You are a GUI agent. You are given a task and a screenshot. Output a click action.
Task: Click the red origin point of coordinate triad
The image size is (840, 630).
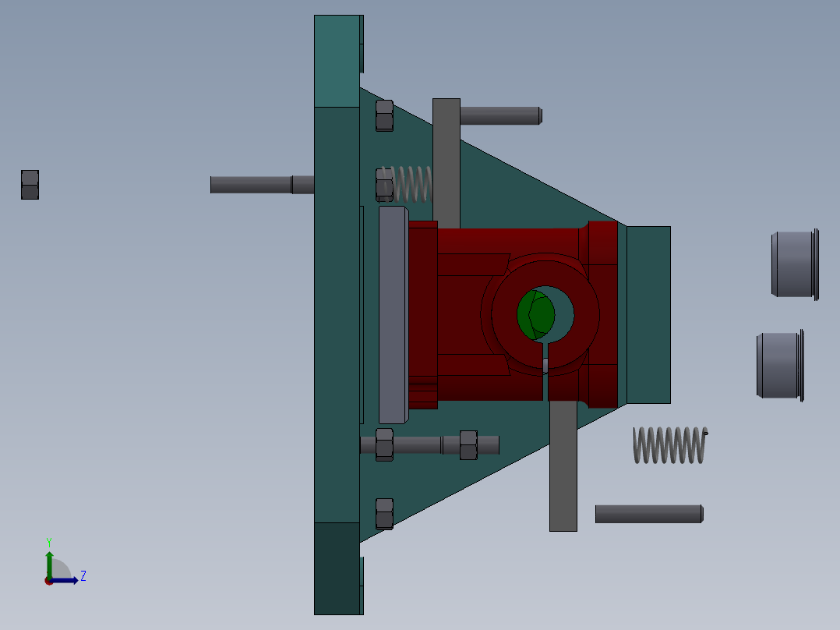point(50,580)
